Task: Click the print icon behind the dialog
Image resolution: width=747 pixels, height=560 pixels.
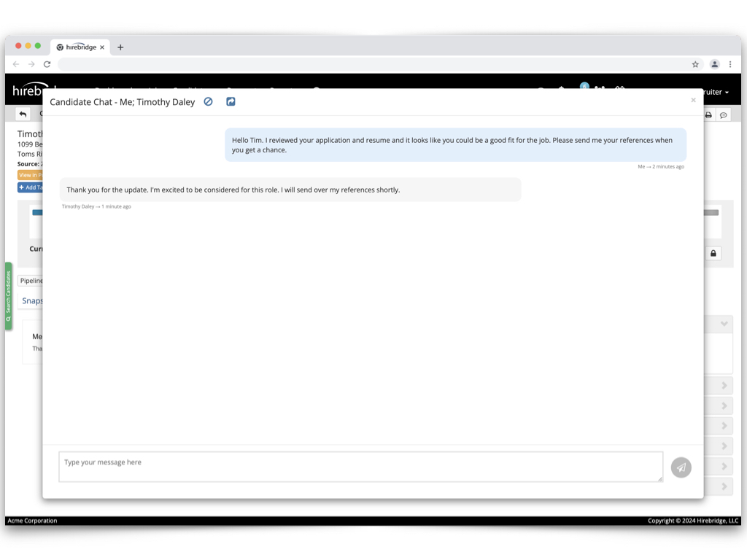Action: [x=708, y=115]
